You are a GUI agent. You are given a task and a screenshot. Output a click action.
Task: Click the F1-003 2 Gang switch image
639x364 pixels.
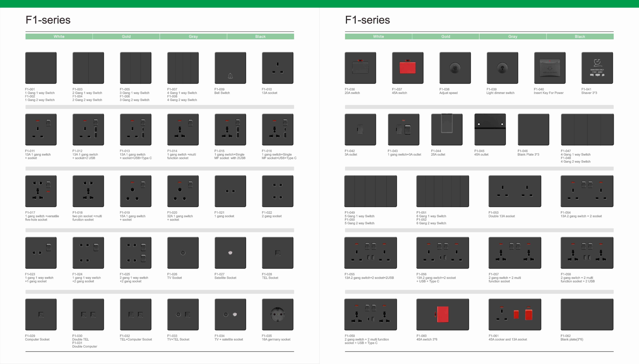pos(88,68)
